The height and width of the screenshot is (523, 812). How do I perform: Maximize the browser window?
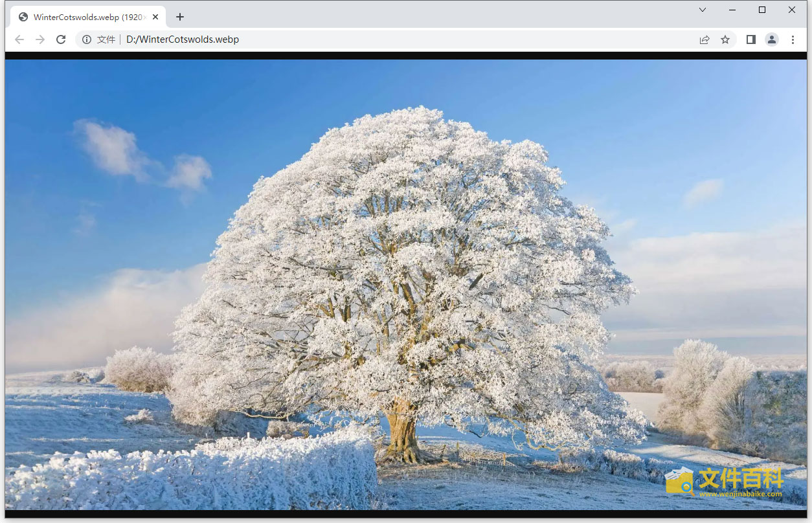(762, 10)
